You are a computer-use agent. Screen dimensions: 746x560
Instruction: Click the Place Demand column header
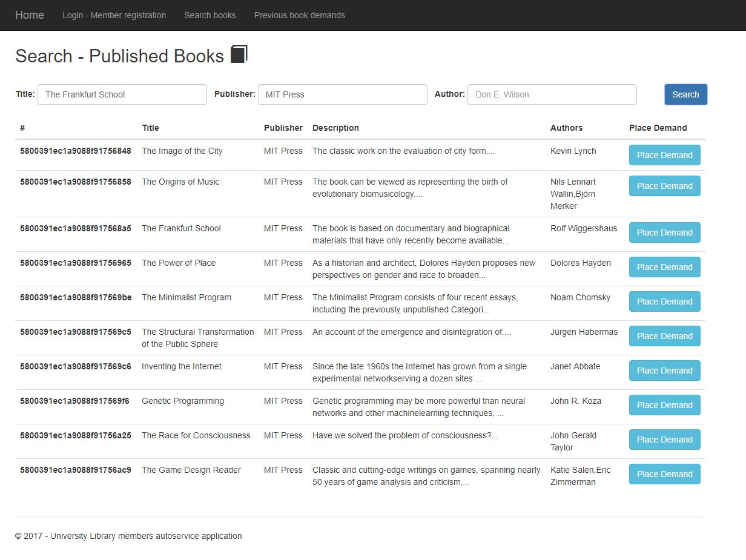[x=658, y=128]
